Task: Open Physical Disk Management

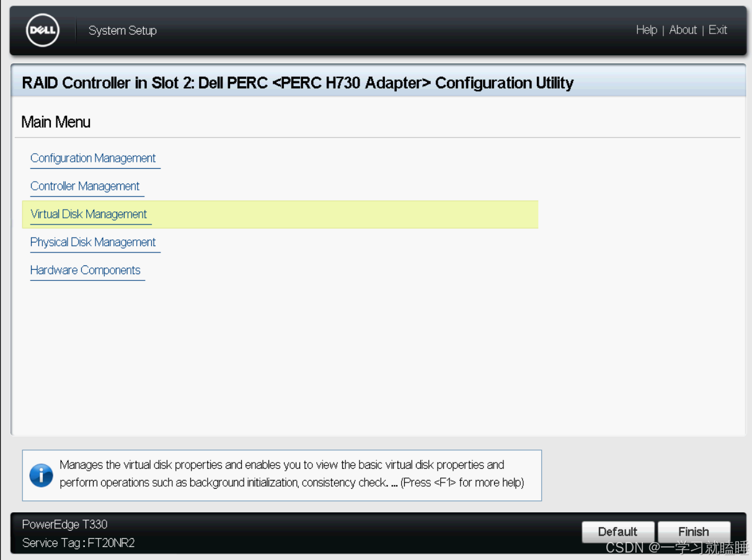Action: [x=93, y=242]
